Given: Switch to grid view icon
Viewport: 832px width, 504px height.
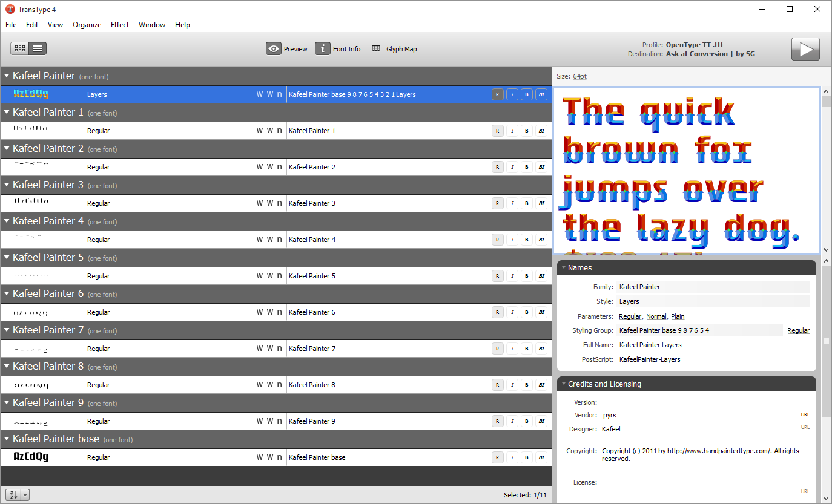Looking at the screenshot, I should click(x=20, y=49).
